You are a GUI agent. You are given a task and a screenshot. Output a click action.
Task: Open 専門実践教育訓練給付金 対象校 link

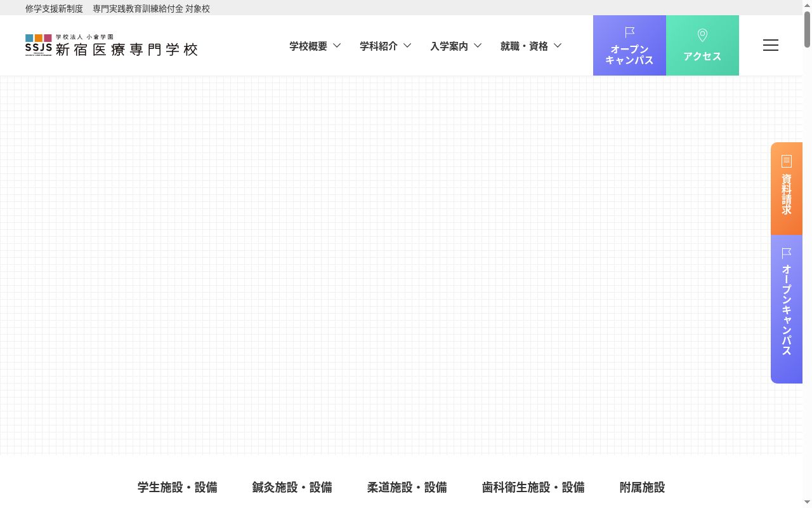click(x=151, y=9)
